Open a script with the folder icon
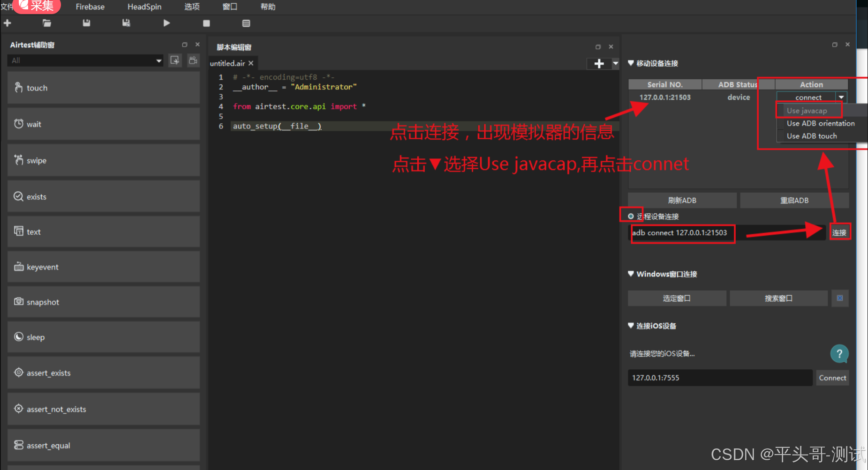The image size is (868, 470). (x=47, y=23)
